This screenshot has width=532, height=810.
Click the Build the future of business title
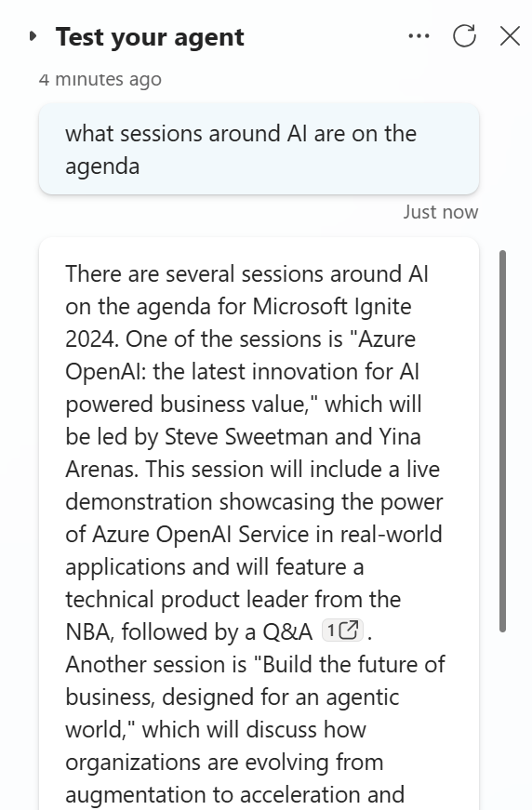(x=255, y=681)
